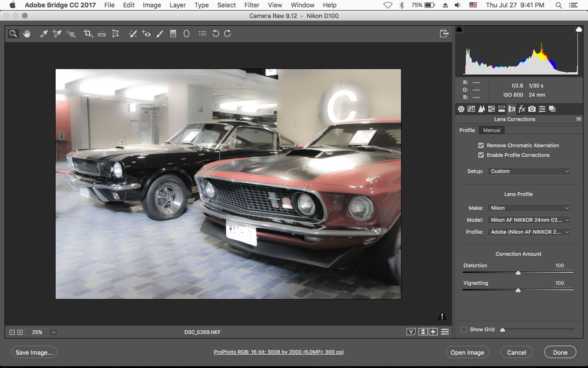
Task: Select the Radial Filter tool
Action: (187, 34)
